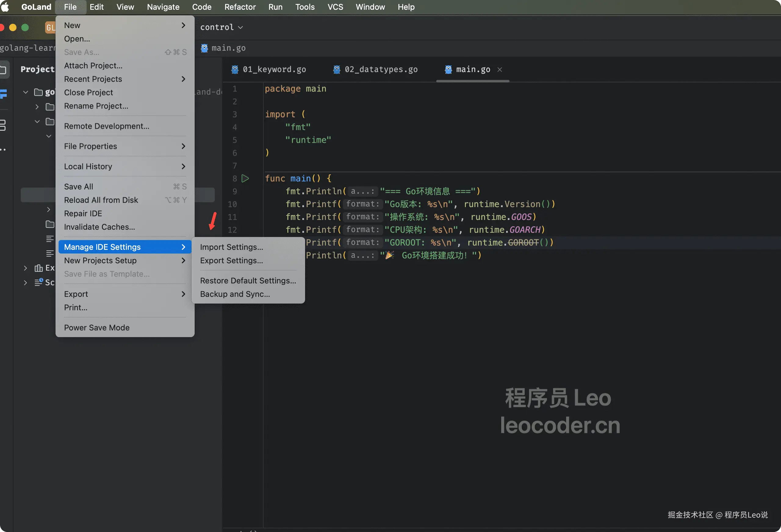Expand Recent Projects submenu
Image resolution: width=781 pixels, height=532 pixels.
(125, 79)
